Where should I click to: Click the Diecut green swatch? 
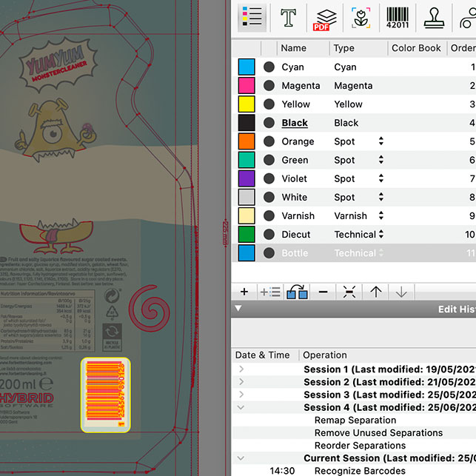(x=247, y=235)
